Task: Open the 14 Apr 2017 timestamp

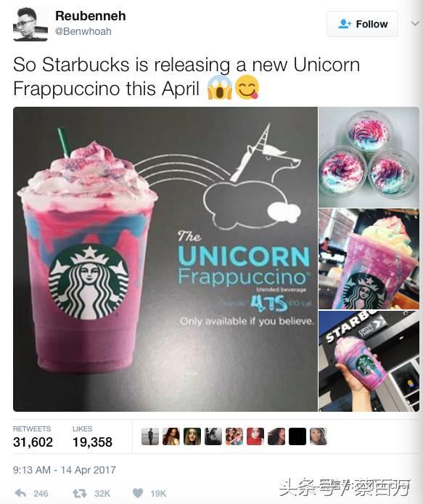Action: (x=65, y=470)
